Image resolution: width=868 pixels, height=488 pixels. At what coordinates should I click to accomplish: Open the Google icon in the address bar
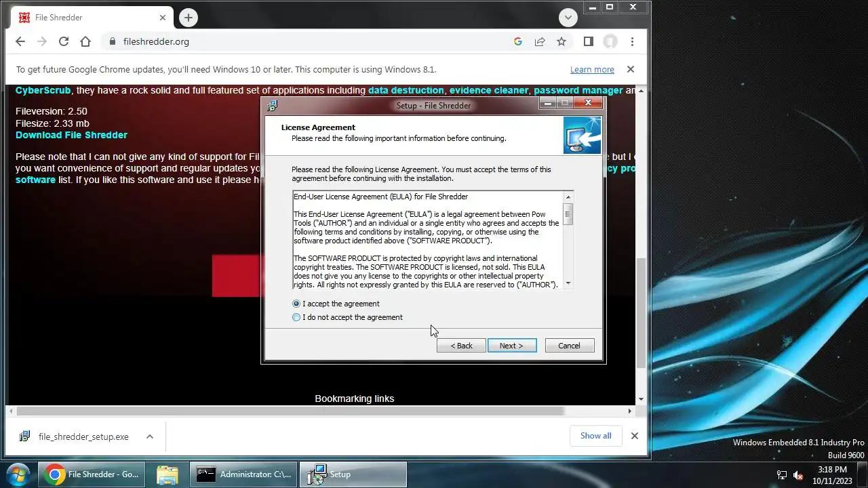(x=518, y=41)
